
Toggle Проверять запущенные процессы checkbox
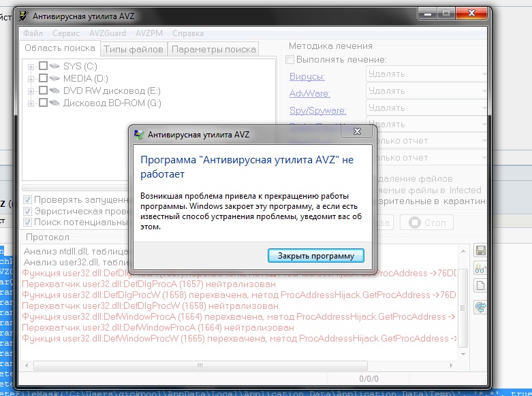[27, 199]
